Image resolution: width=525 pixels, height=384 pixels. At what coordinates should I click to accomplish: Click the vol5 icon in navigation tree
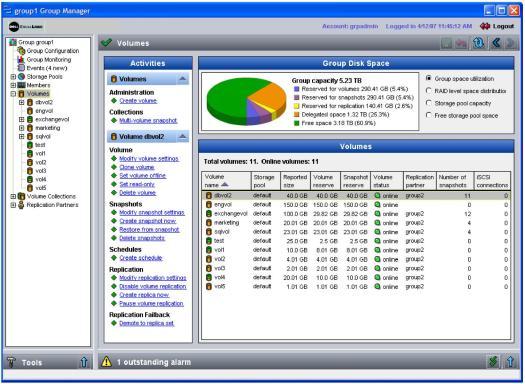[30, 188]
